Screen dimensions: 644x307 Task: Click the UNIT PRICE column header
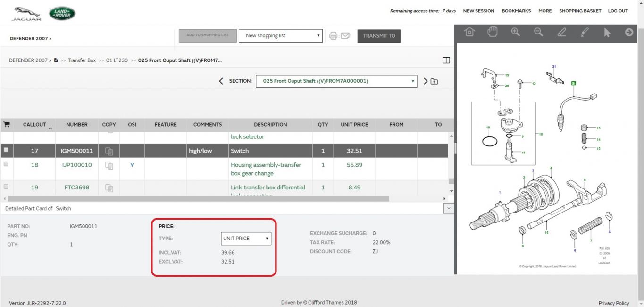tap(354, 125)
